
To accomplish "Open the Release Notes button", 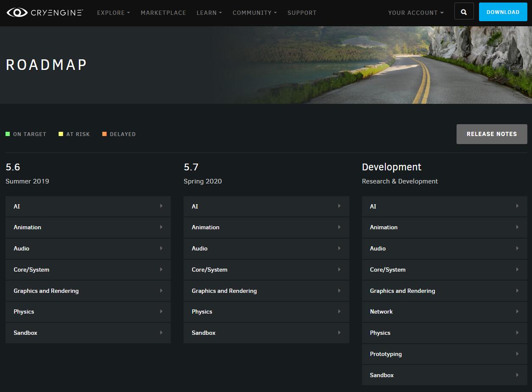I will point(491,134).
